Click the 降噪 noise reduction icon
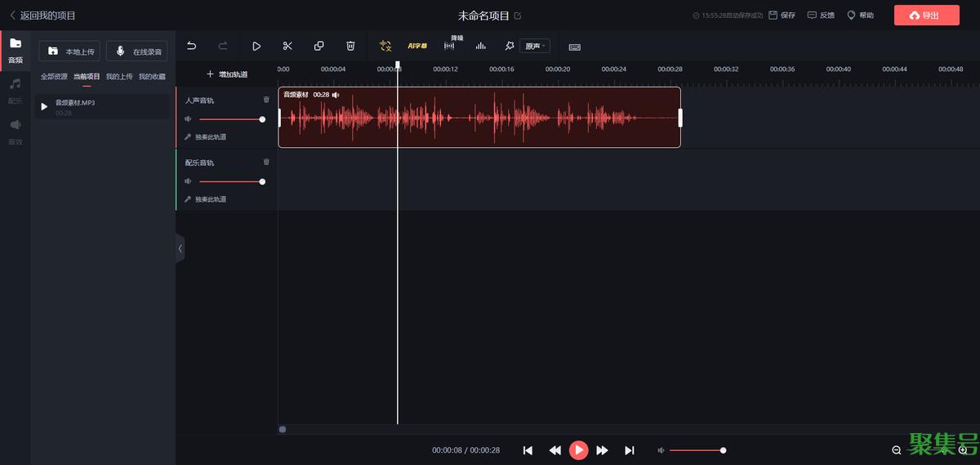 tap(449, 46)
